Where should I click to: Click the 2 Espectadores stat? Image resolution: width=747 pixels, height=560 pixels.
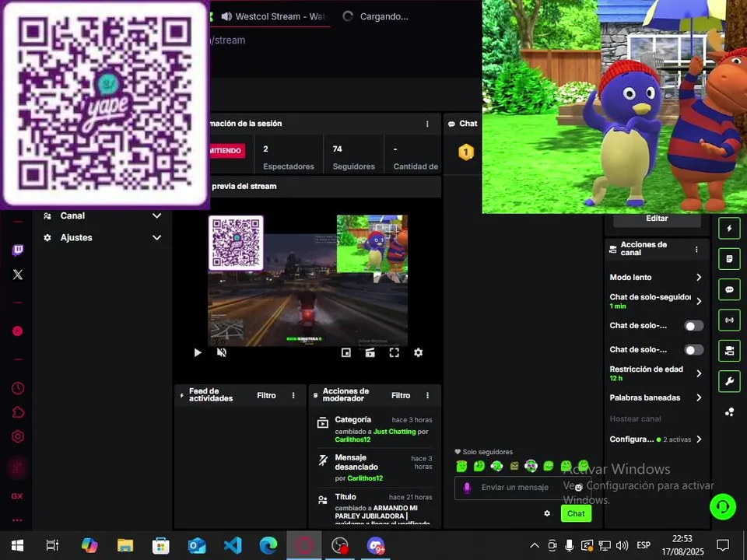(289, 157)
